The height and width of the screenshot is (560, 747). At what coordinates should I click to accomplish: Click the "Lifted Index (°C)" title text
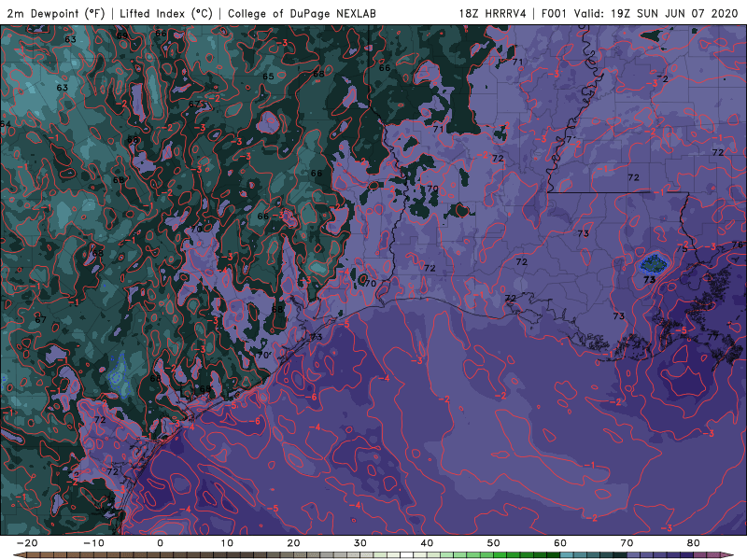(x=166, y=13)
